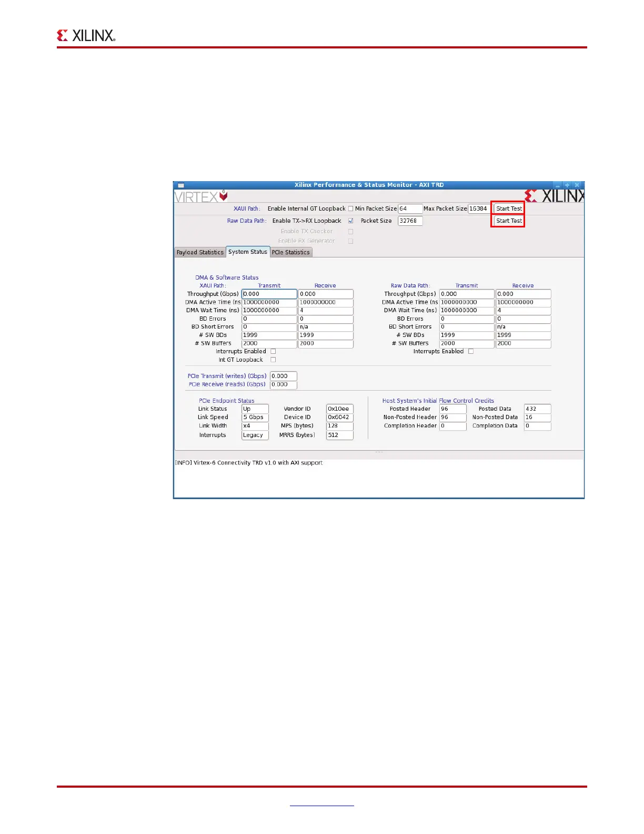The image size is (644, 834).
Task: Click XAUI Transmit # SW BDs field 1999
Action: [x=269, y=335]
